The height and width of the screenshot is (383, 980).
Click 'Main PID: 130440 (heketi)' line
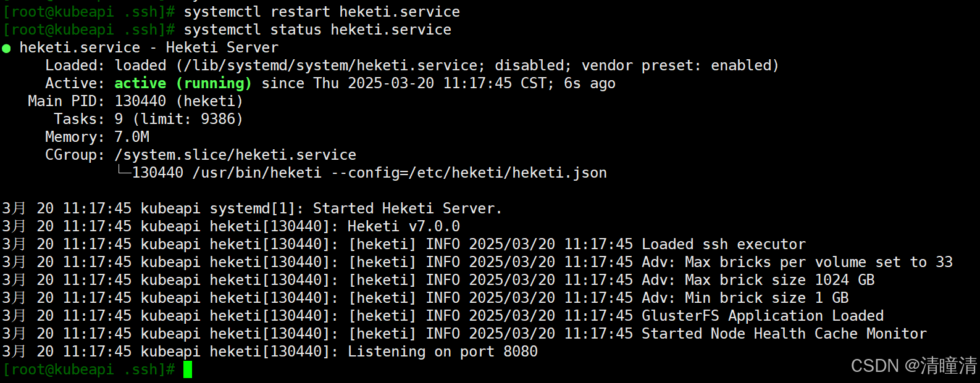coord(135,101)
